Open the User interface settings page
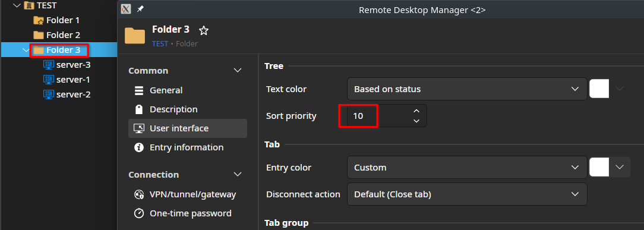The image size is (644, 230). (x=188, y=128)
